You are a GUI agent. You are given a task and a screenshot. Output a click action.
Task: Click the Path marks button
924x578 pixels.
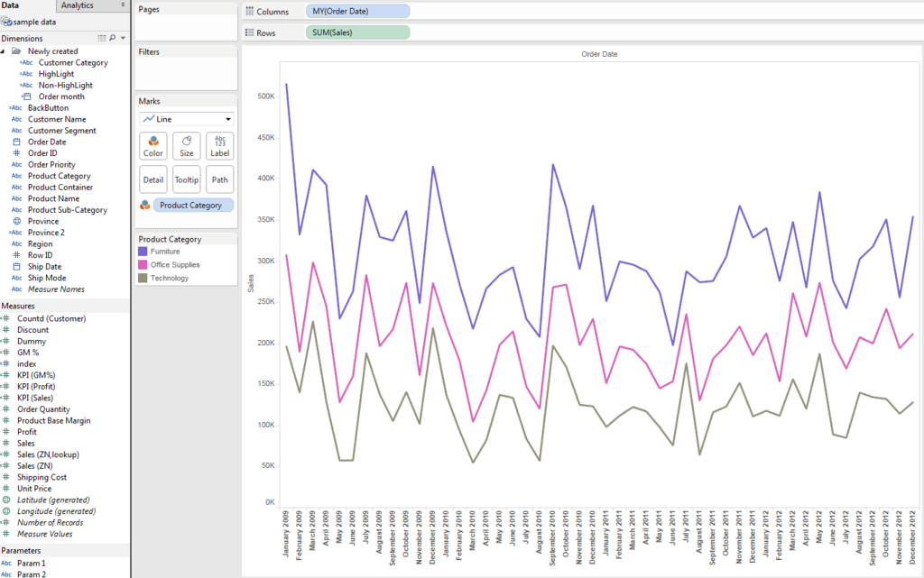pyautogui.click(x=220, y=179)
